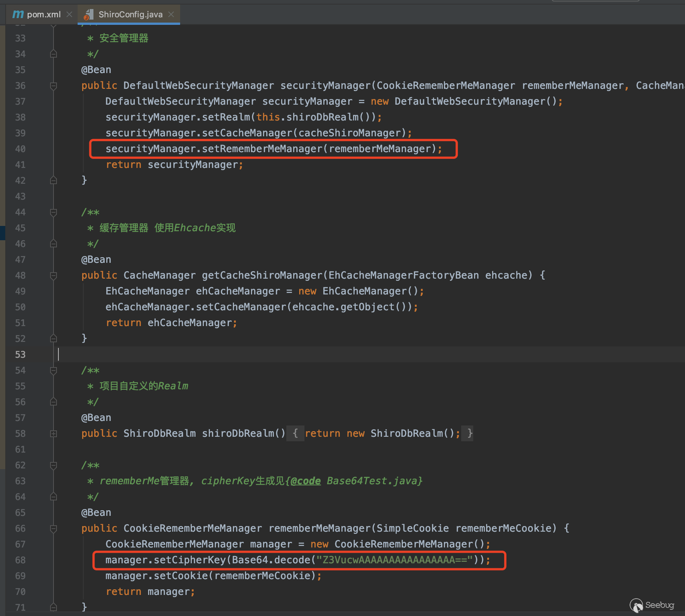
Task: Click the folded closing brace on line 58
Action: coord(469,433)
